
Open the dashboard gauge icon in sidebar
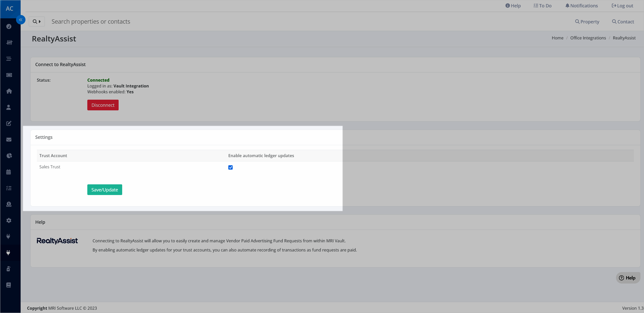(x=9, y=26)
